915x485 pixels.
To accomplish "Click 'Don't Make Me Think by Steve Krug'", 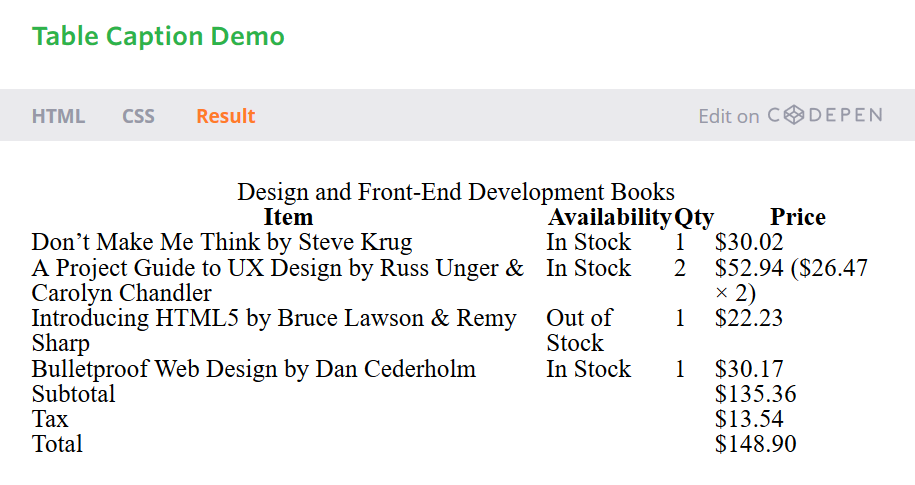I will (x=222, y=242).
